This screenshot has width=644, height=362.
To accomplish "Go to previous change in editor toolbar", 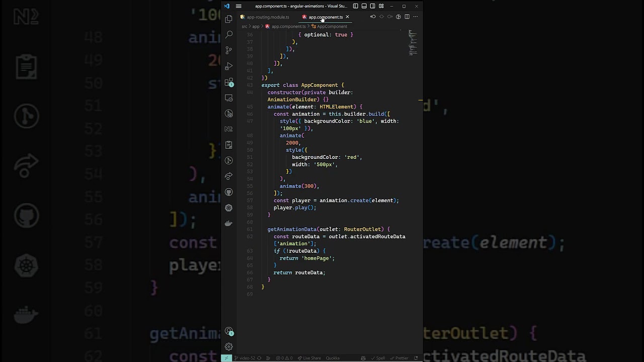I will pos(373,17).
